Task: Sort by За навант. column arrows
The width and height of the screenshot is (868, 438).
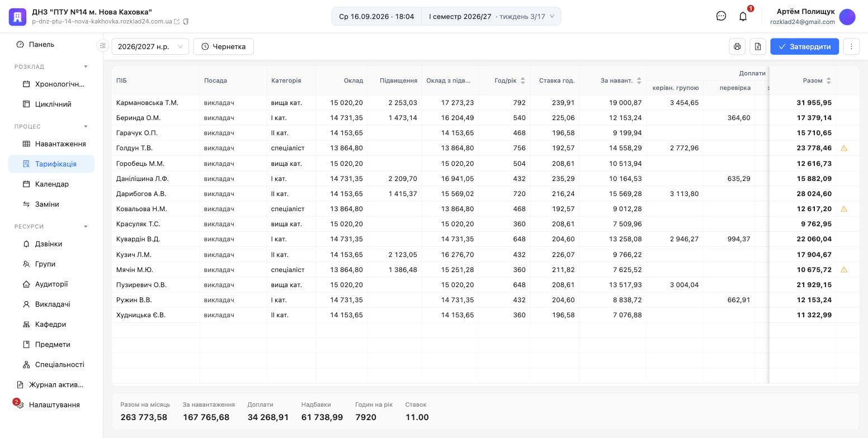Action: (639, 80)
